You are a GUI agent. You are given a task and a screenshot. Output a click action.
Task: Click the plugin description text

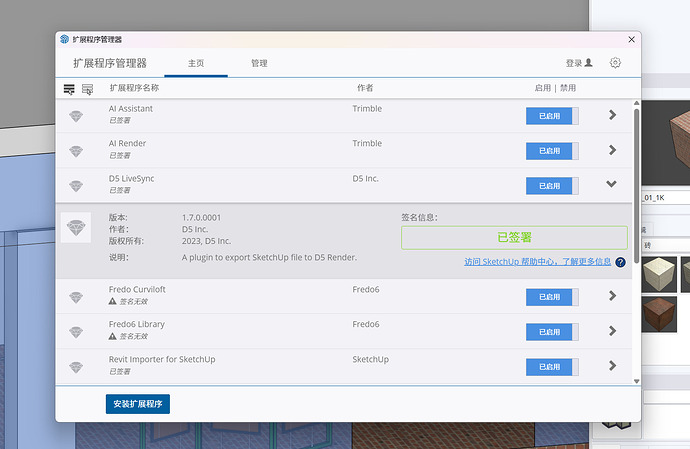pos(269,258)
